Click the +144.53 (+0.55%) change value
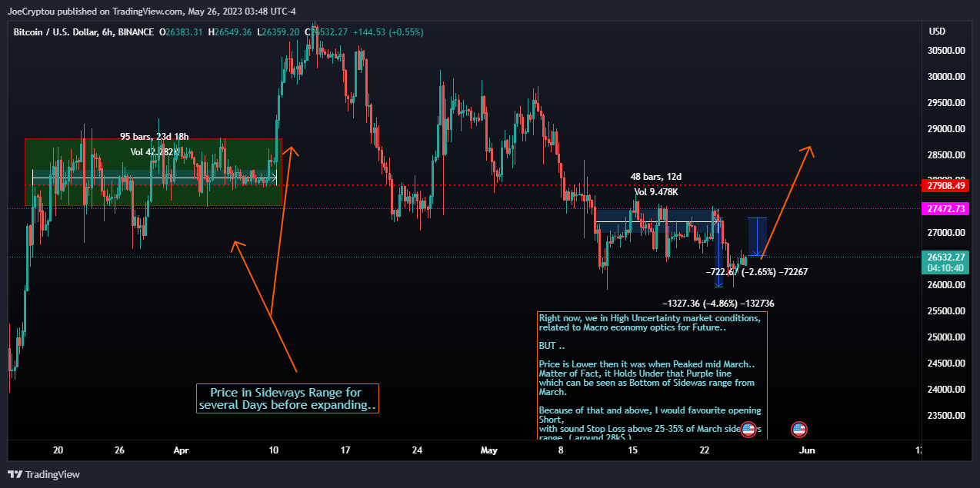Viewport: 980px width, 488px height. pos(388,32)
